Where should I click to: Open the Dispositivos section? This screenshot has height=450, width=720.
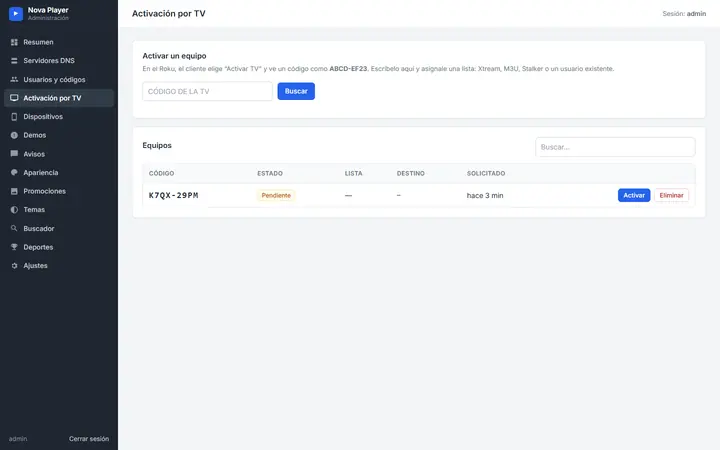coord(59,117)
